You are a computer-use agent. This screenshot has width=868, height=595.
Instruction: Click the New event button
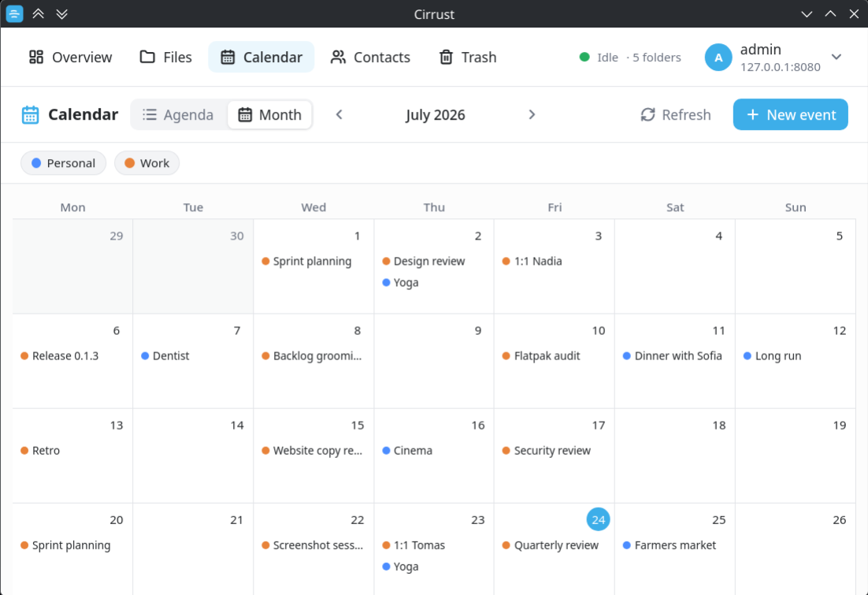click(x=791, y=115)
